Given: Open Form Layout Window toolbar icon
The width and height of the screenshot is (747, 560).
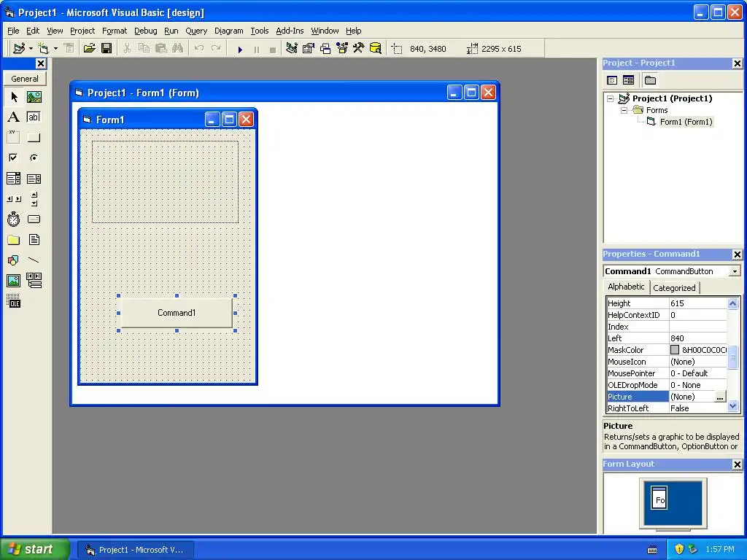Looking at the screenshot, I should (x=325, y=48).
